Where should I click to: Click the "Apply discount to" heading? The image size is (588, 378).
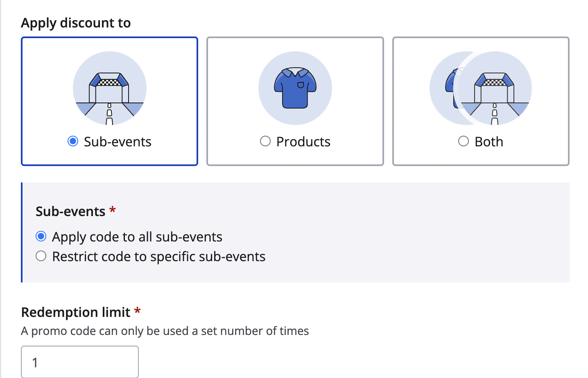point(76,23)
